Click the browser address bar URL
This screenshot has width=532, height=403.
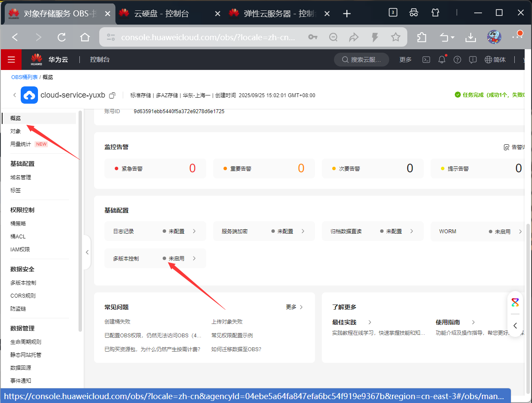pyautogui.click(x=208, y=38)
